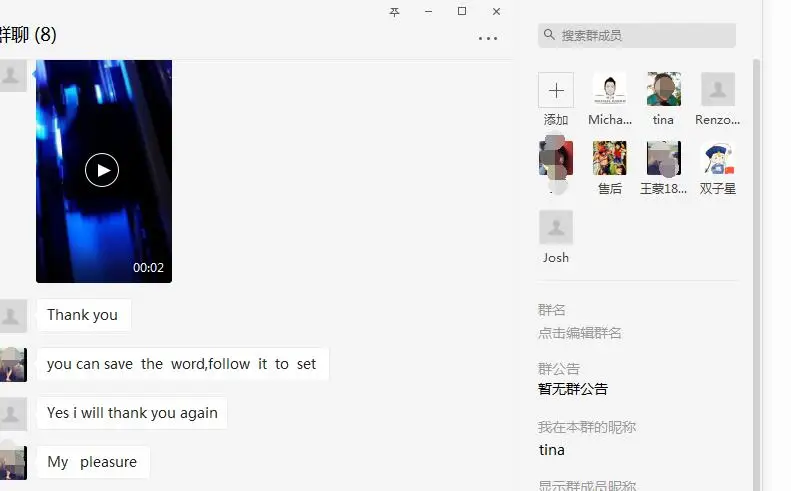
Task: Click "Yes i will thank you again" message
Action: point(132,413)
